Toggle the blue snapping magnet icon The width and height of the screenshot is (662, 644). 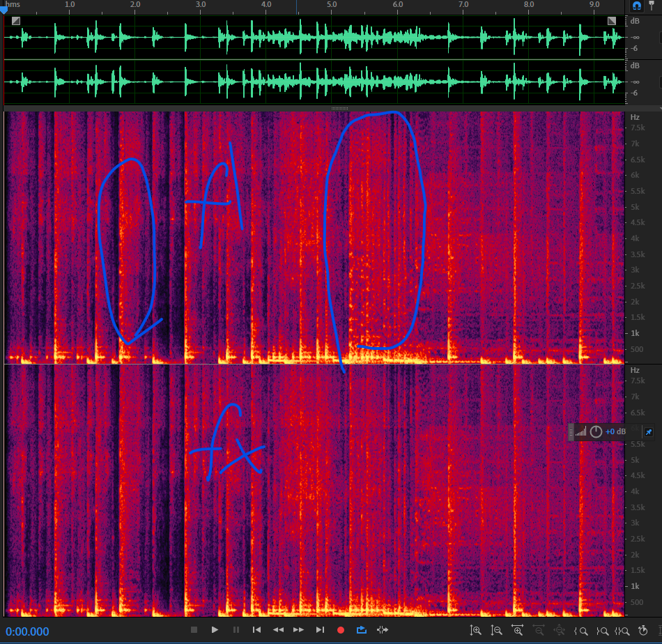point(637,6)
